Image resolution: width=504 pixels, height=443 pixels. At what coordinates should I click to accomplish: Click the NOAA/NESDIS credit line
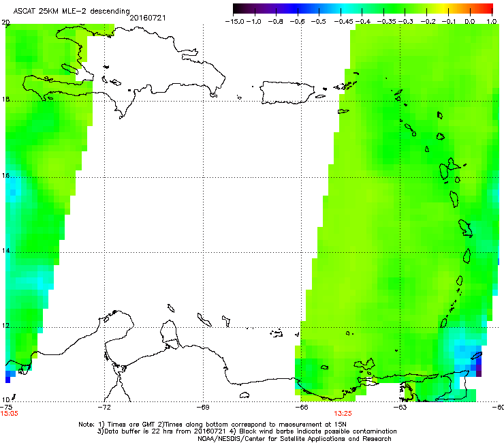294,439
